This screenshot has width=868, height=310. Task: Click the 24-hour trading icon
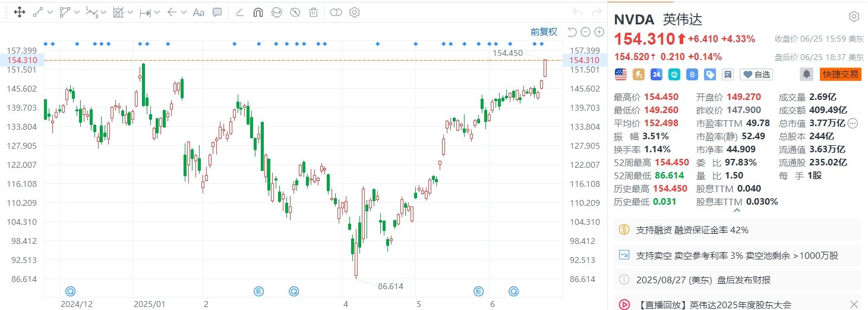pos(656,74)
